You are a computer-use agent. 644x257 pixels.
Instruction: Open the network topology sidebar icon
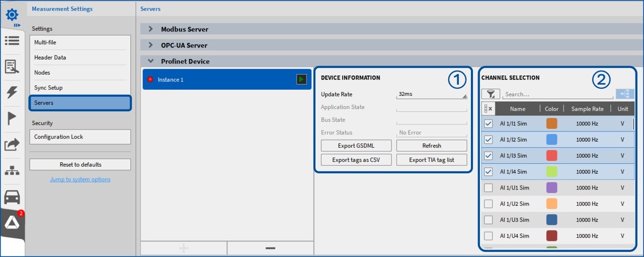[x=12, y=171]
